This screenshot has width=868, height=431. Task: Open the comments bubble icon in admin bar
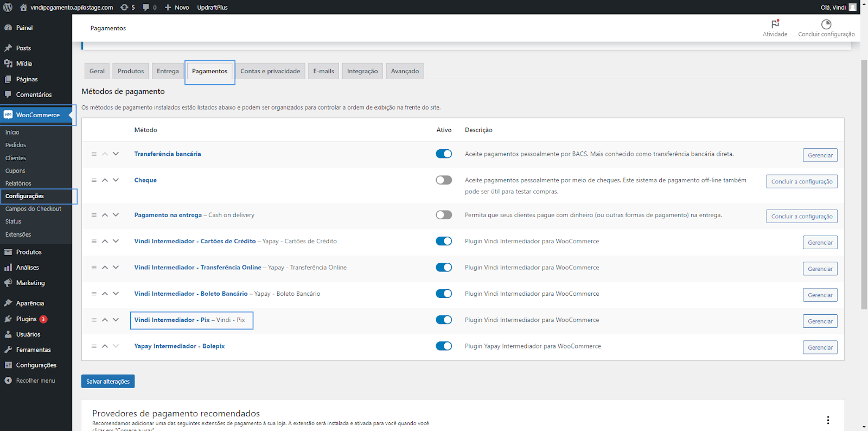[x=146, y=7]
